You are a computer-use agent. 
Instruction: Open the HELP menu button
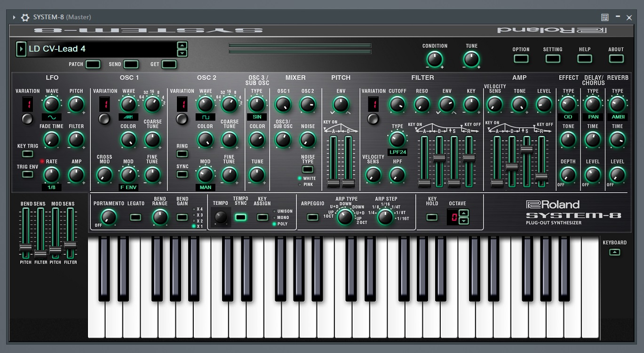[x=585, y=59]
